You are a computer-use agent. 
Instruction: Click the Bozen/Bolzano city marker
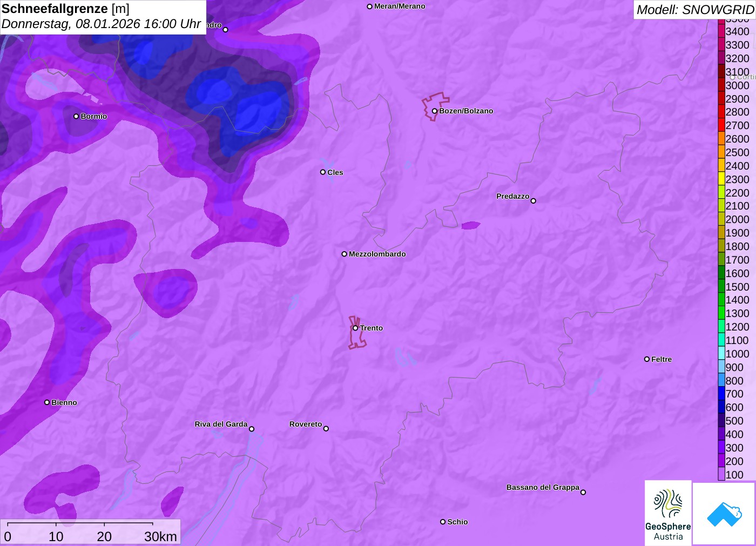coord(434,111)
